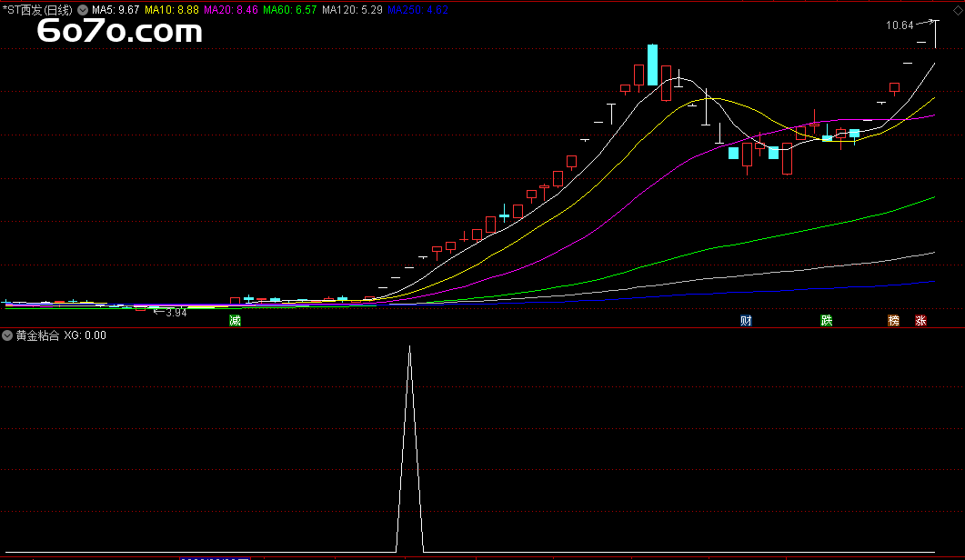Click the *ST西发(日线) stock title
965x560 pixels.
(x=37, y=10)
